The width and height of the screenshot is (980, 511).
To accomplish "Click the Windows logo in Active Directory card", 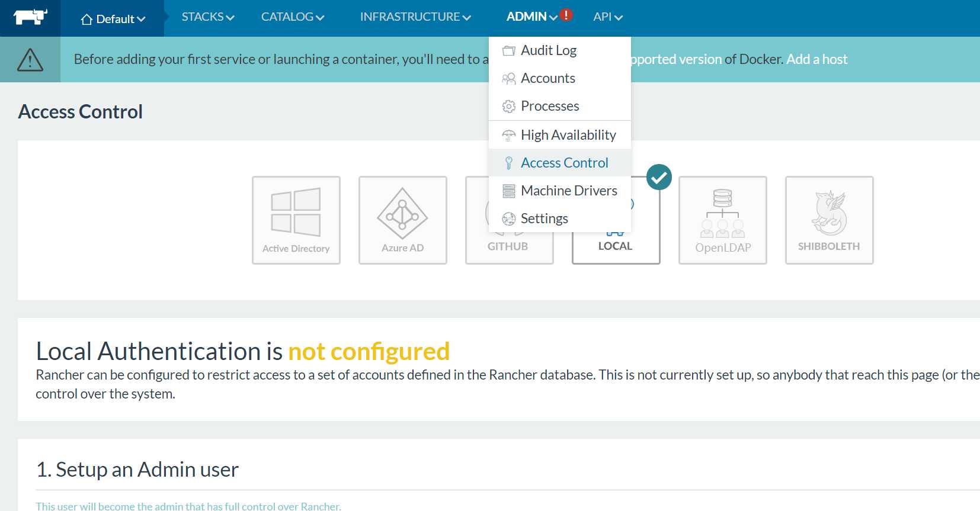I will tap(296, 212).
